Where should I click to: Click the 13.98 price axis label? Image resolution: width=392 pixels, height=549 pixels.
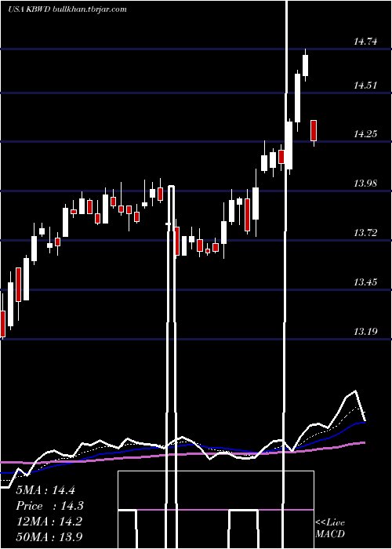(365, 183)
